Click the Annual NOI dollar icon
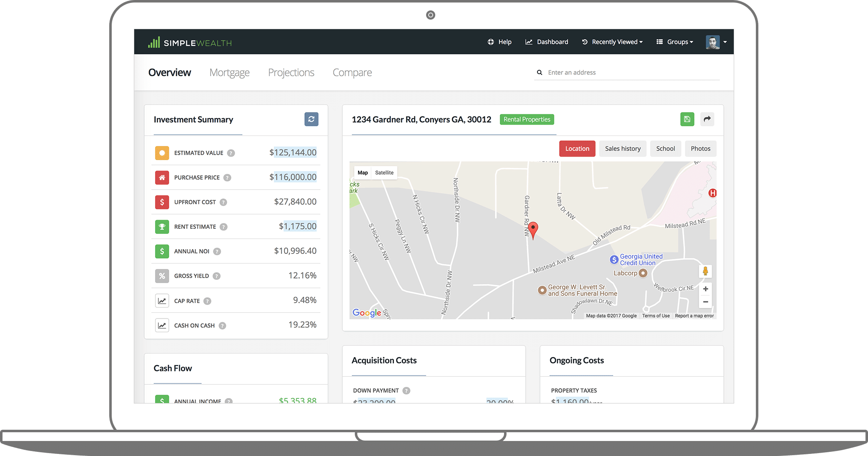Viewport: 868px width, 456px height. tap(162, 251)
